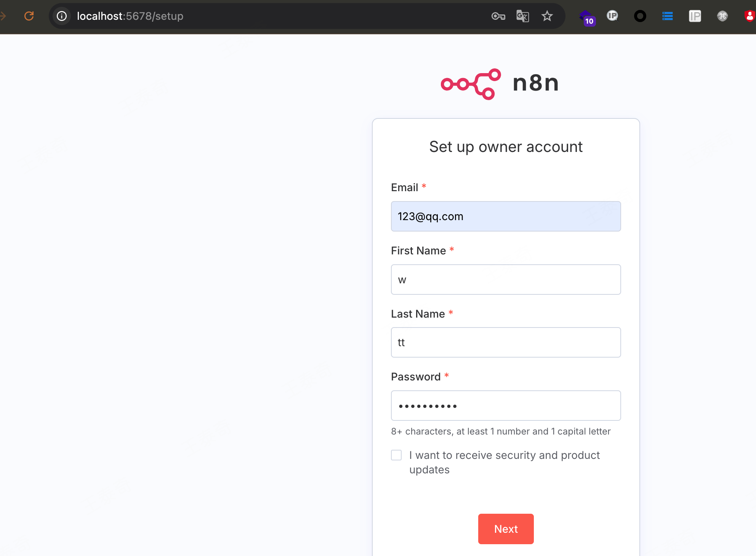
Task: Enable security and product updates checkbox
Action: (x=396, y=455)
